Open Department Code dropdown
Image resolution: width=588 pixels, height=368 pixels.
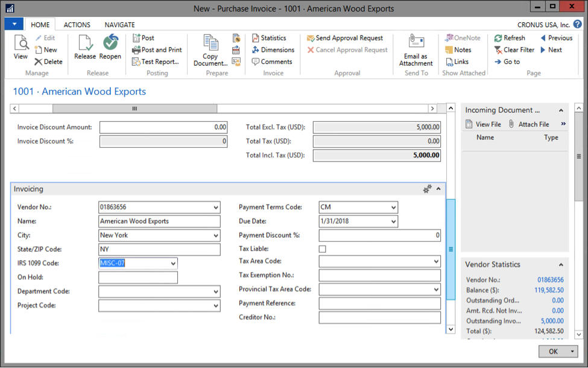click(216, 291)
